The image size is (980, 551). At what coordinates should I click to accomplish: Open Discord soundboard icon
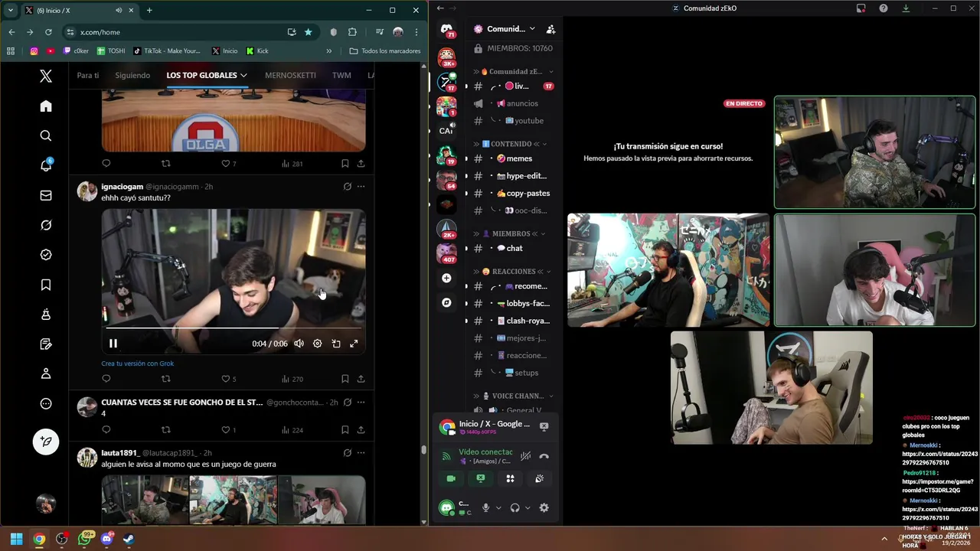tap(539, 478)
